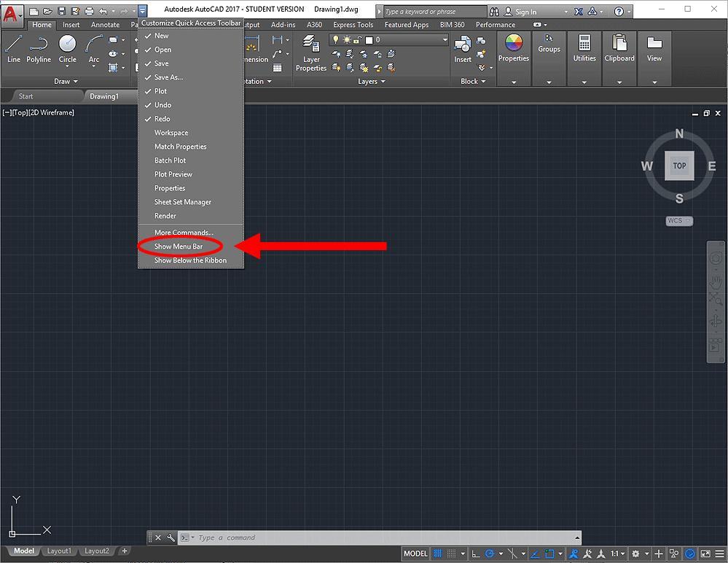Click the Autodesk Exchange X icon

click(x=579, y=12)
